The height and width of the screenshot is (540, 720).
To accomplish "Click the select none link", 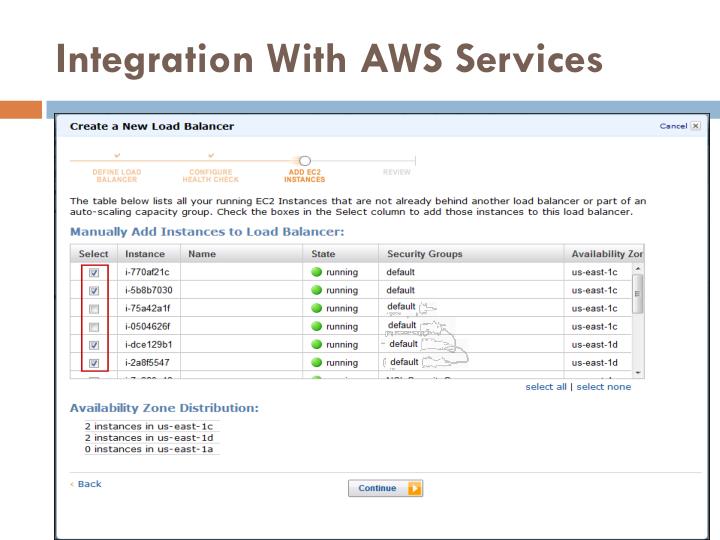I will (603, 387).
